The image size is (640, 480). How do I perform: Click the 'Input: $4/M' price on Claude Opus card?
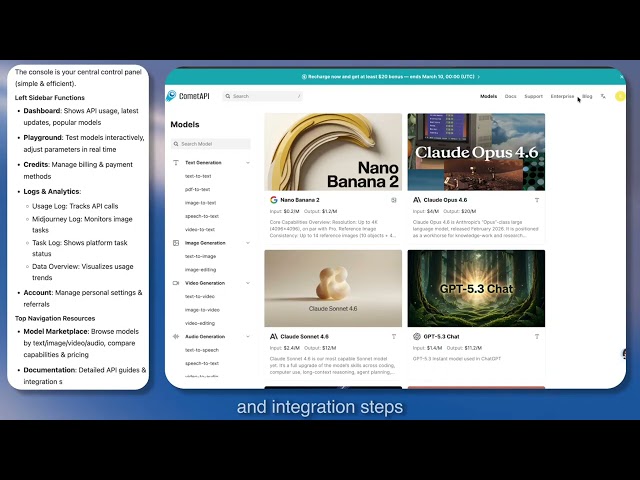426,211
